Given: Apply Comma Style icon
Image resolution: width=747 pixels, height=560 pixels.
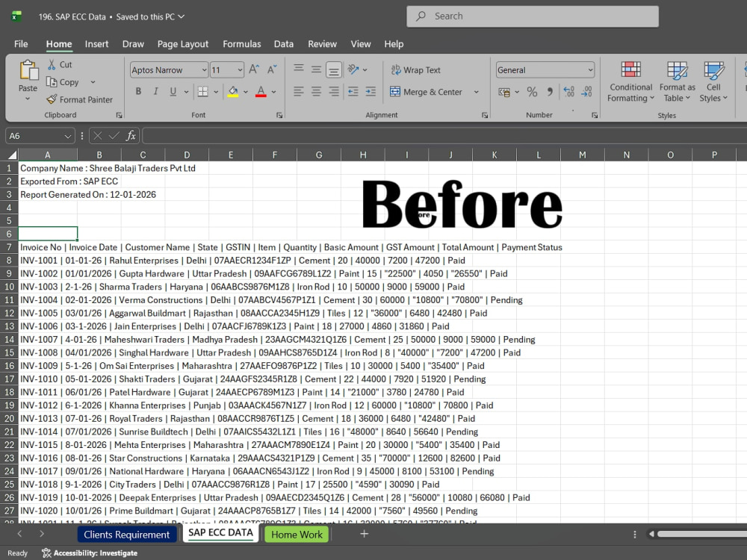Looking at the screenshot, I should [x=551, y=91].
